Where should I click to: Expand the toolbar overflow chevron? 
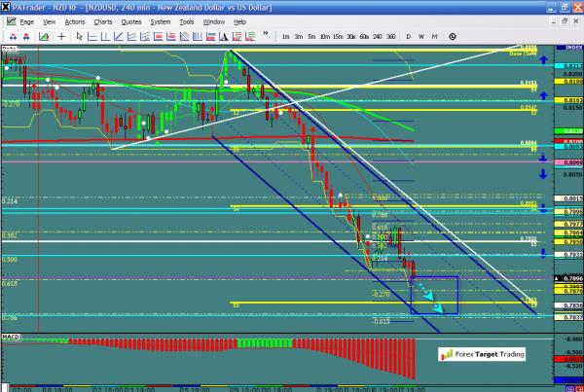point(265,37)
